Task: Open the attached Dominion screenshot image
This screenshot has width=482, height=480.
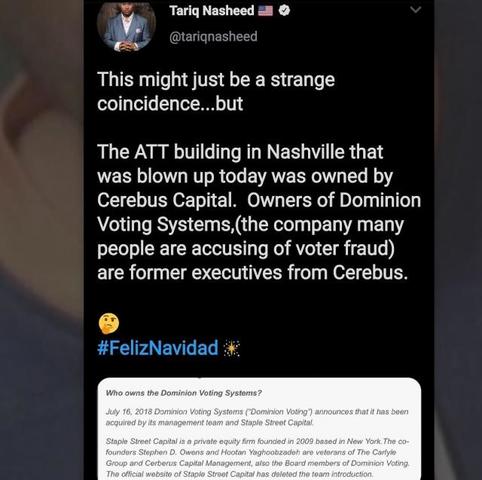Action: click(259, 429)
